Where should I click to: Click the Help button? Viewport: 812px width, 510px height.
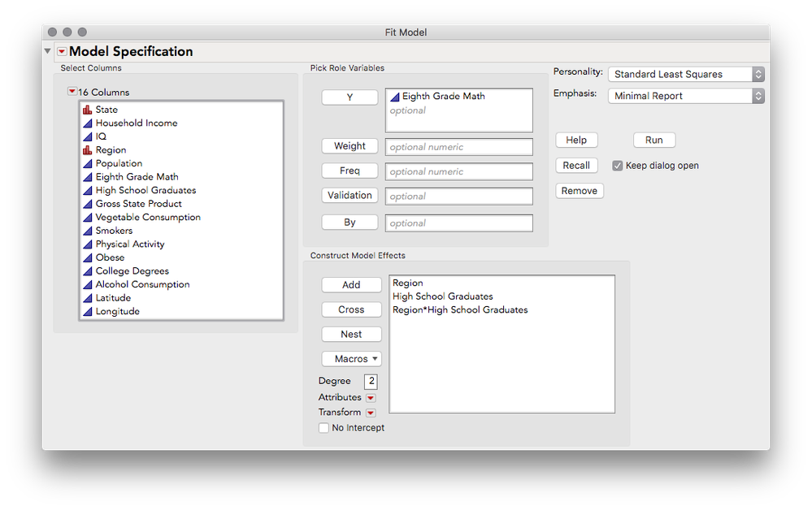tap(576, 140)
